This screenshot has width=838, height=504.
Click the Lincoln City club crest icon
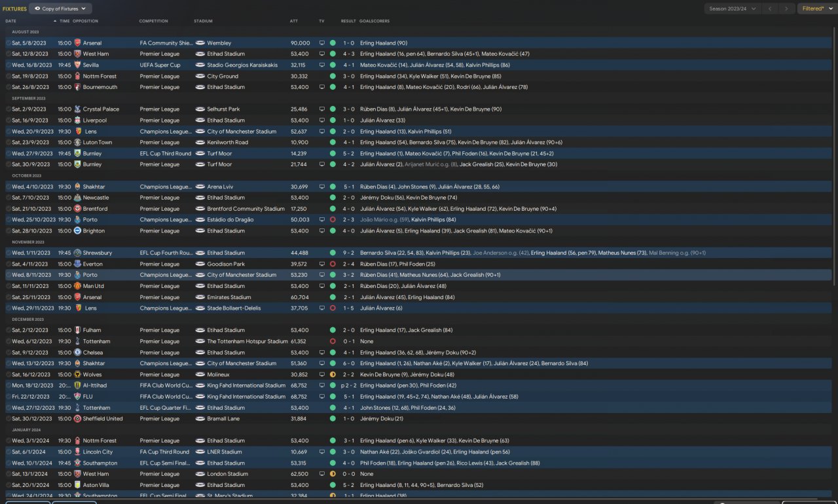(77, 452)
